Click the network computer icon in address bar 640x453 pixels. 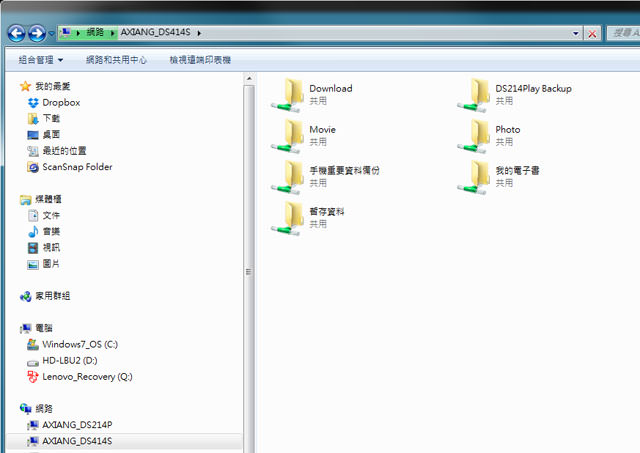point(65,32)
